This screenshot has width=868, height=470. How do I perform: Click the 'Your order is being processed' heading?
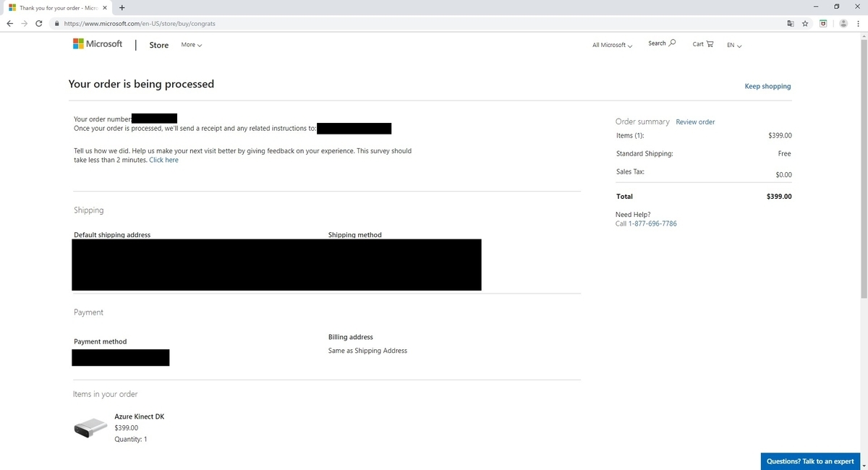tap(141, 84)
